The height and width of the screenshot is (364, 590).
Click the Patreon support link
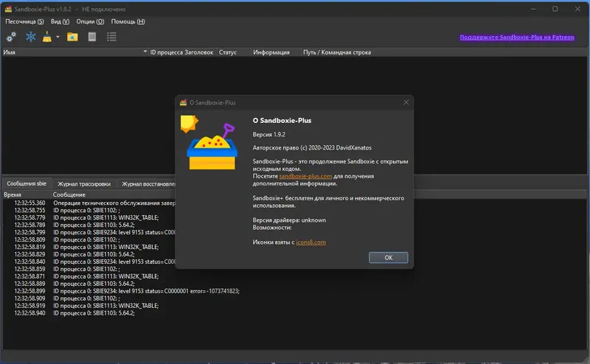[x=517, y=38]
